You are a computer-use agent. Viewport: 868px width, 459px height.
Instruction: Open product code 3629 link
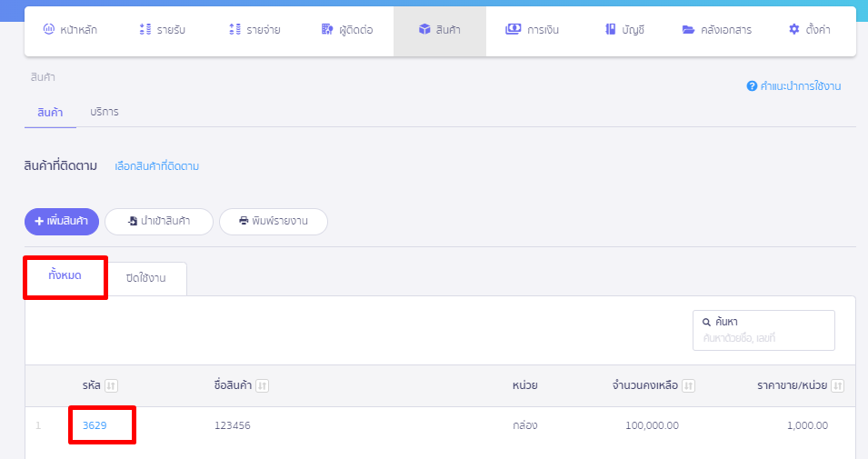coord(95,425)
